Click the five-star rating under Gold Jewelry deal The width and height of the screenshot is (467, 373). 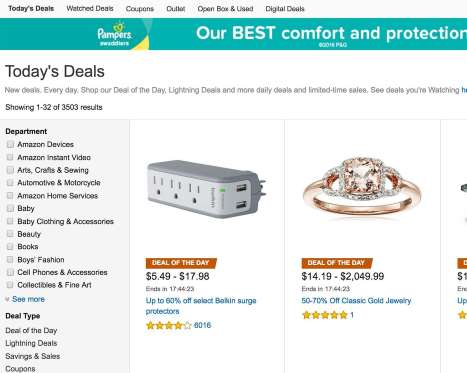click(x=325, y=315)
